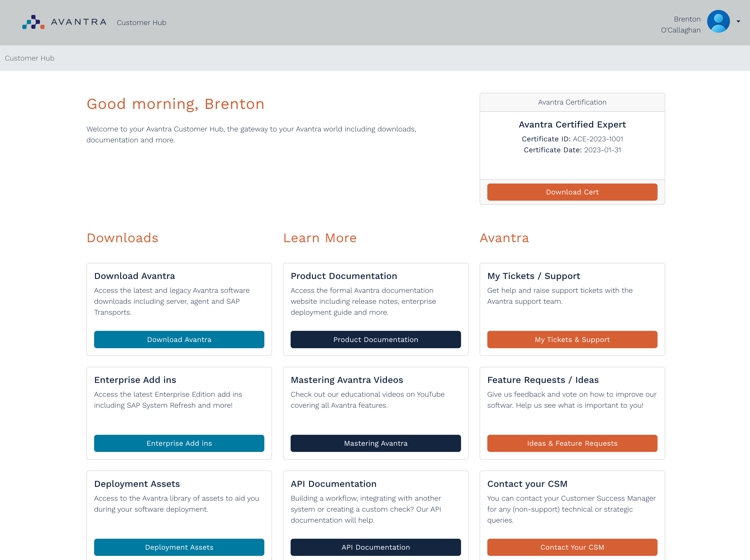Click the Downloads section heading
750x560 pixels.
point(122,238)
